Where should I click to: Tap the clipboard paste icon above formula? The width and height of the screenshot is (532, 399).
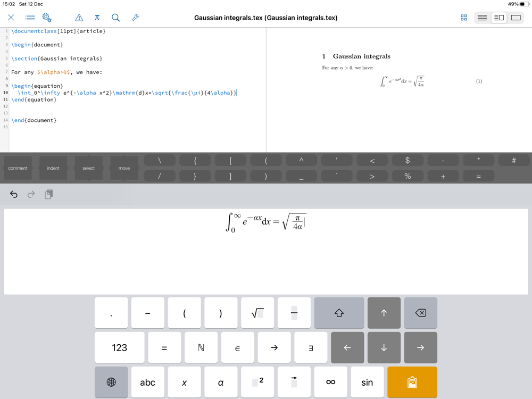coord(48,194)
